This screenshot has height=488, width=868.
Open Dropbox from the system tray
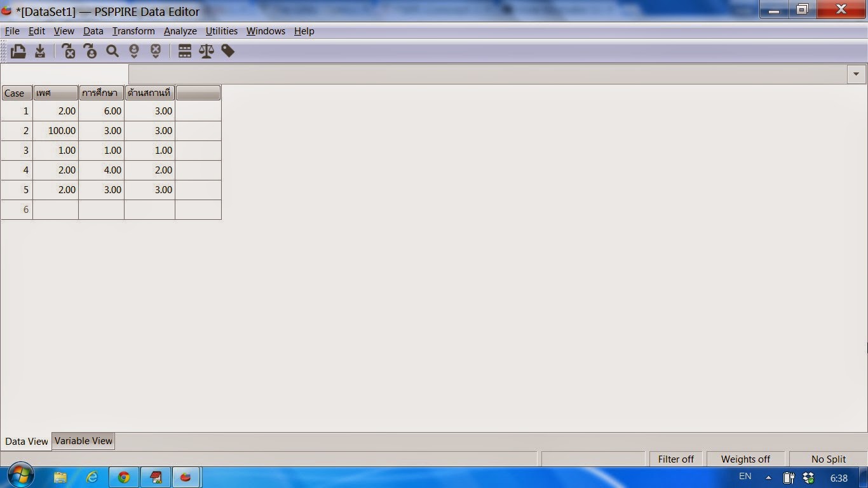[x=808, y=476]
